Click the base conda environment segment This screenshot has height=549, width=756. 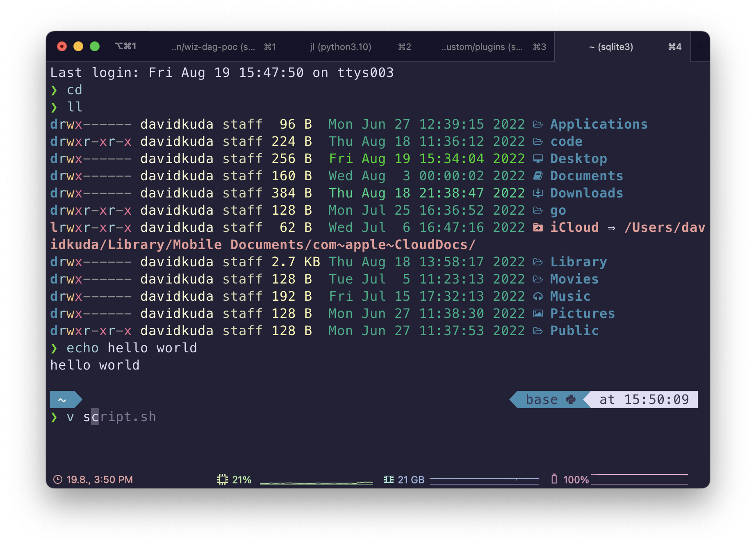tap(549, 399)
